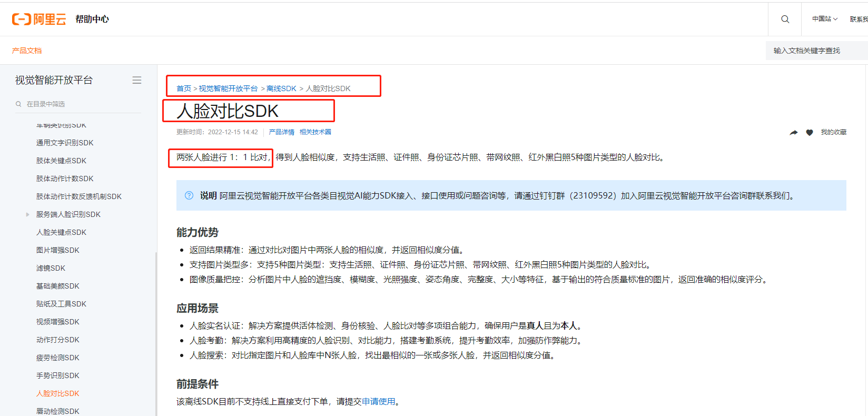Select 肢体关键点SDK in the sidebar
868x416 pixels.
(x=61, y=161)
